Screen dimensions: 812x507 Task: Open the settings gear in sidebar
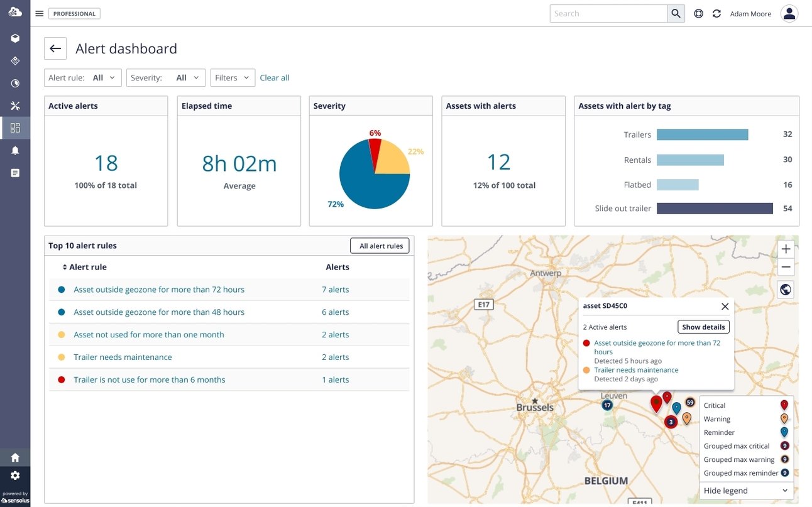[x=15, y=476]
